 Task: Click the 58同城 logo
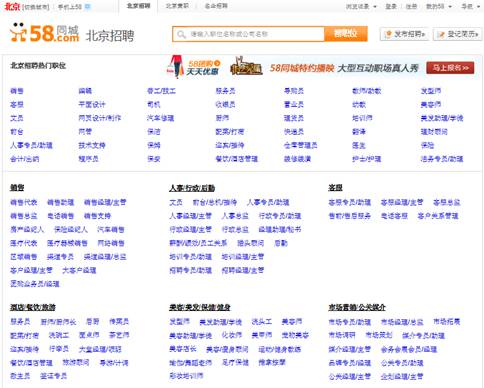44,33
